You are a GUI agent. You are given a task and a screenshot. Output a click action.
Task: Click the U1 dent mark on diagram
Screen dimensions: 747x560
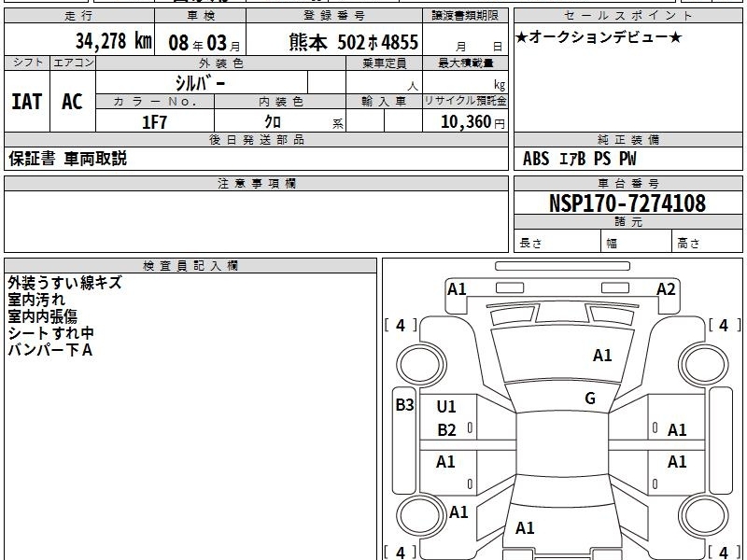pos(446,407)
